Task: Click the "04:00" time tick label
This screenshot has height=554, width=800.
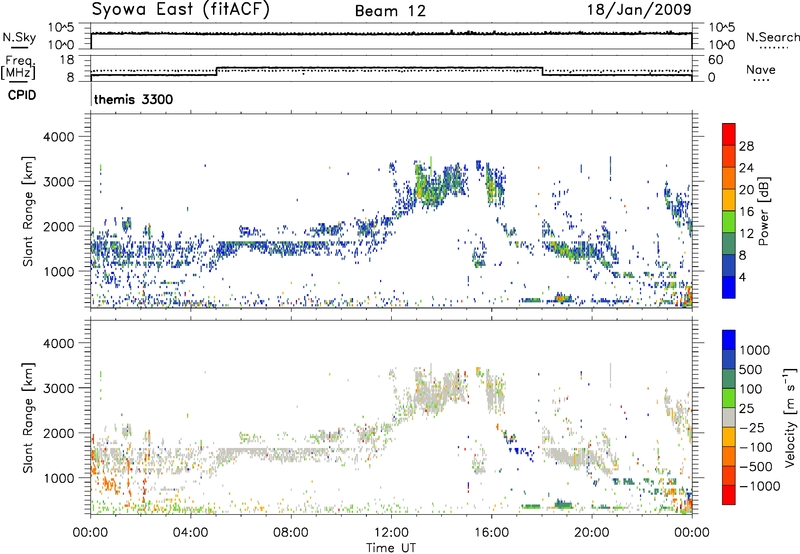Action: pyautogui.click(x=190, y=533)
